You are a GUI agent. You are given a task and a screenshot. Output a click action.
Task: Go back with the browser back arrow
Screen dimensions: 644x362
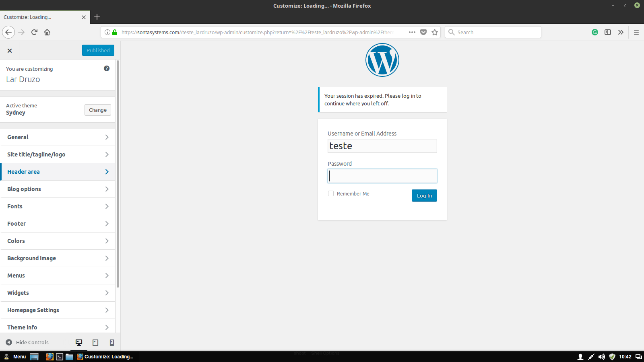click(x=8, y=32)
